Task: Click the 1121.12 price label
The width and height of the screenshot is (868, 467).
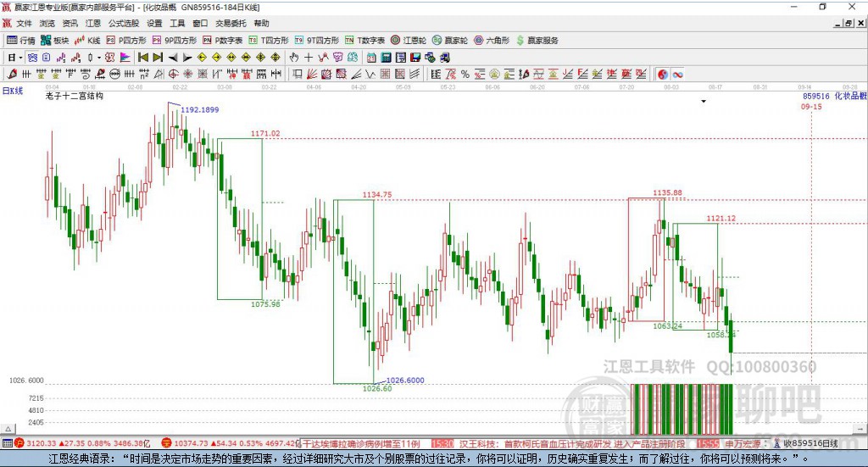Action: click(721, 218)
